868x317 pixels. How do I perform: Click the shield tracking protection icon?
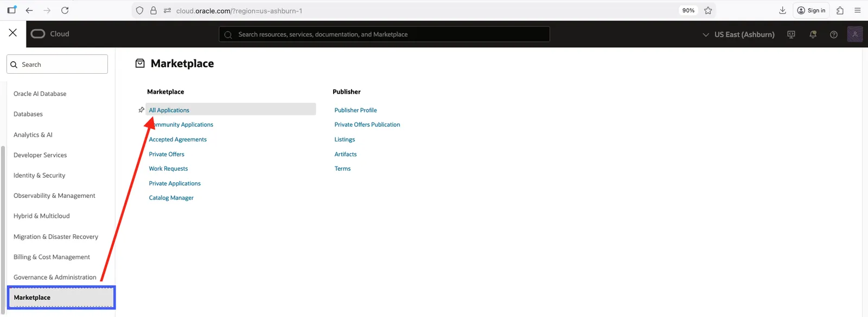[x=139, y=10]
